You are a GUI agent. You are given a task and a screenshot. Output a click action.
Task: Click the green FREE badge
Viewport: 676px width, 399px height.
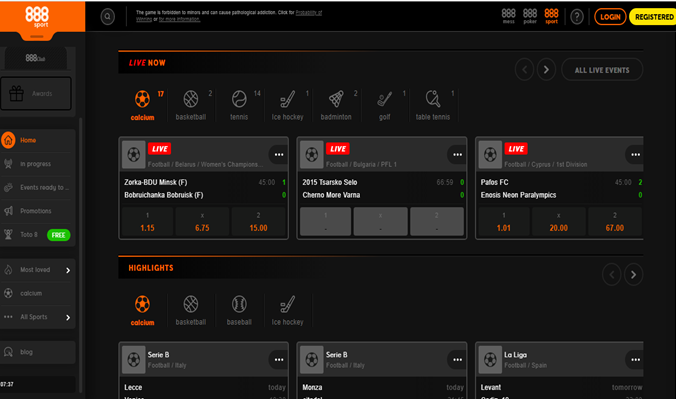pyautogui.click(x=59, y=235)
